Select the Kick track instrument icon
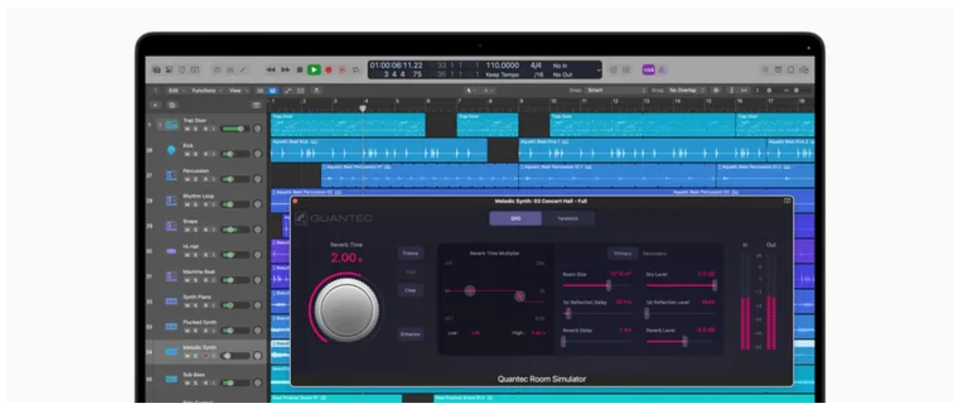This screenshot has height=410, width=980. [171, 150]
